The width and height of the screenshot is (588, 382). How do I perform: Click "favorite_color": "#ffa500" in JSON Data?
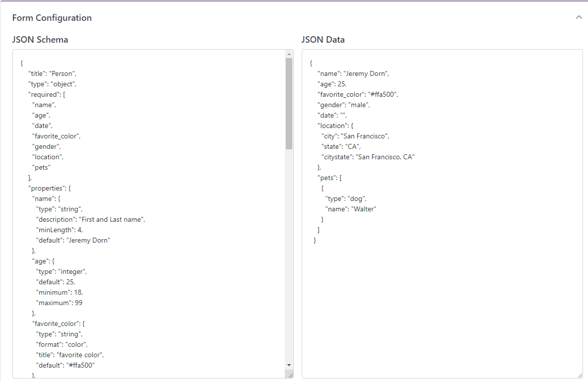(x=358, y=94)
